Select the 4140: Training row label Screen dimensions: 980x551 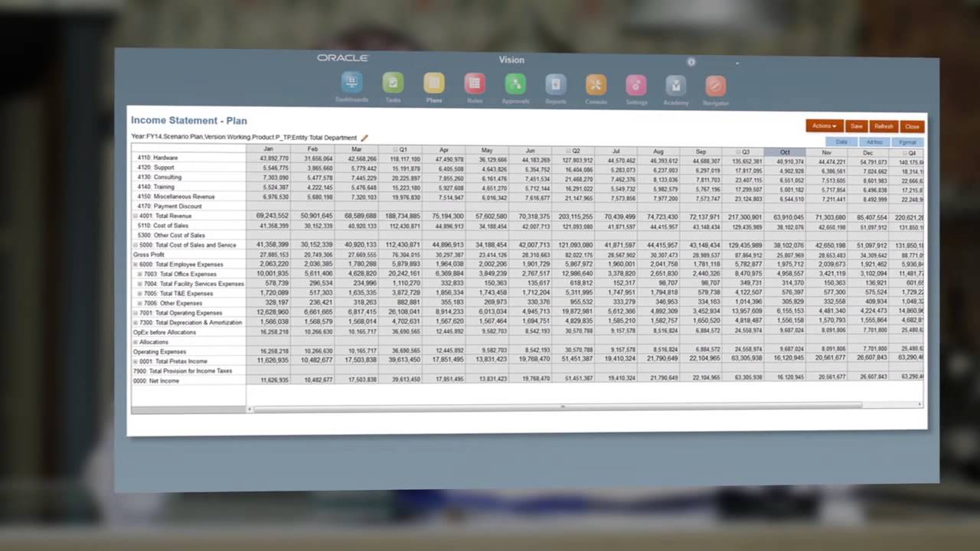[x=156, y=187]
